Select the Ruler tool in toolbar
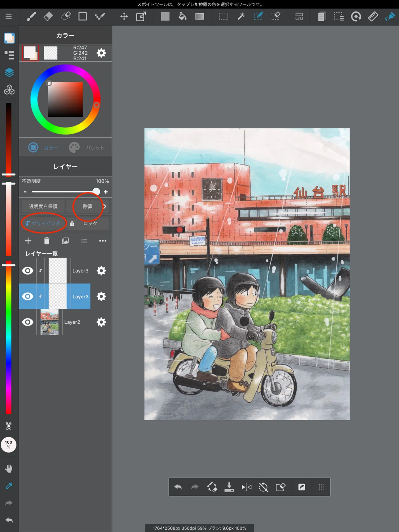Viewport: 399px width, 532px height. point(373,16)
